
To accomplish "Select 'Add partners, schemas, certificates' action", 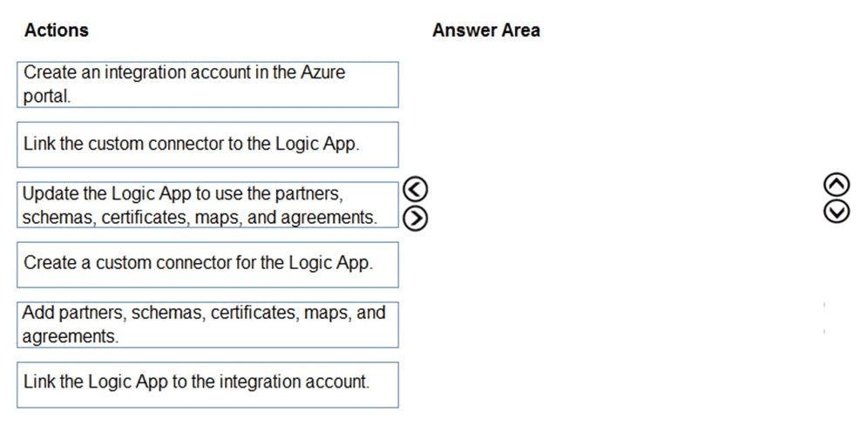I will [207, 325].
